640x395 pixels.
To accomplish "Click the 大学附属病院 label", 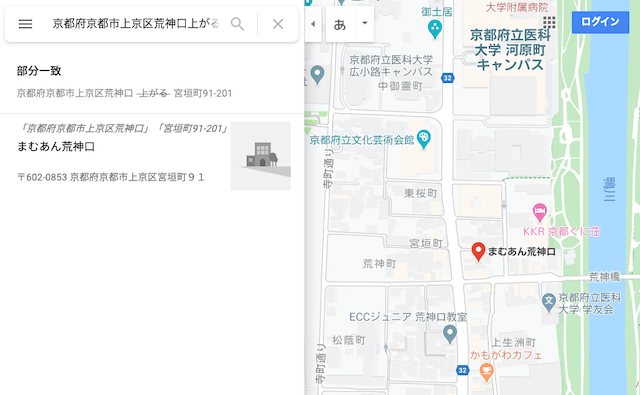I will (x=517, y=7).
